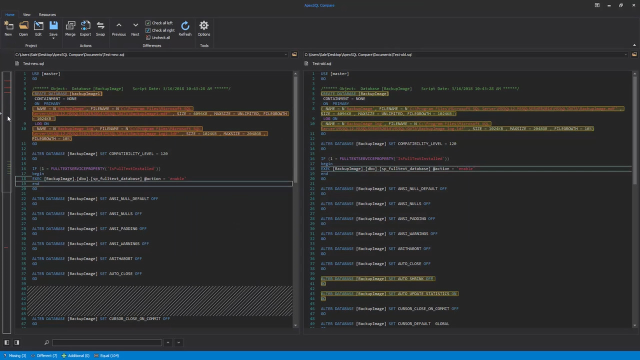Viewport: 640px width, 360px height.
Task: Toggle the Different lines filter
Action: [x=44, y=356]
